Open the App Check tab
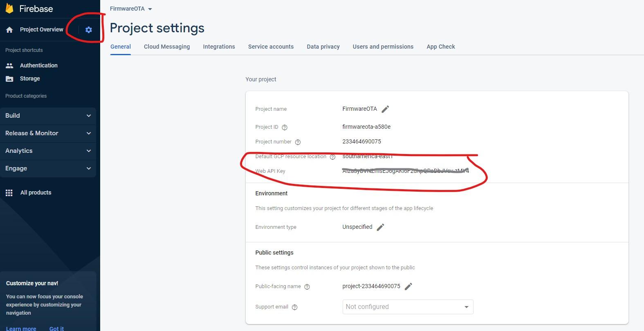The width and height of the screenshot is (644, 331). click(441, 47)
